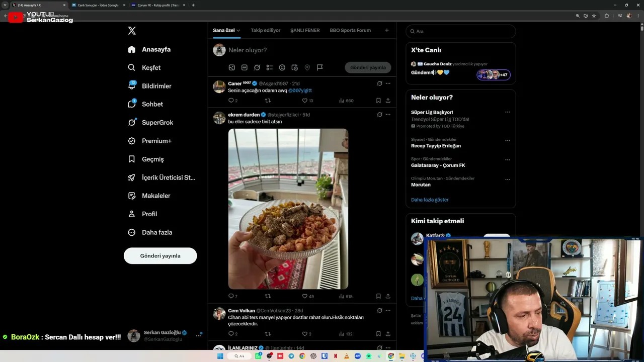Open more options on Caner's post
Image resolution: width=644 pixels, height=362 pixels.
coord(388,83)
